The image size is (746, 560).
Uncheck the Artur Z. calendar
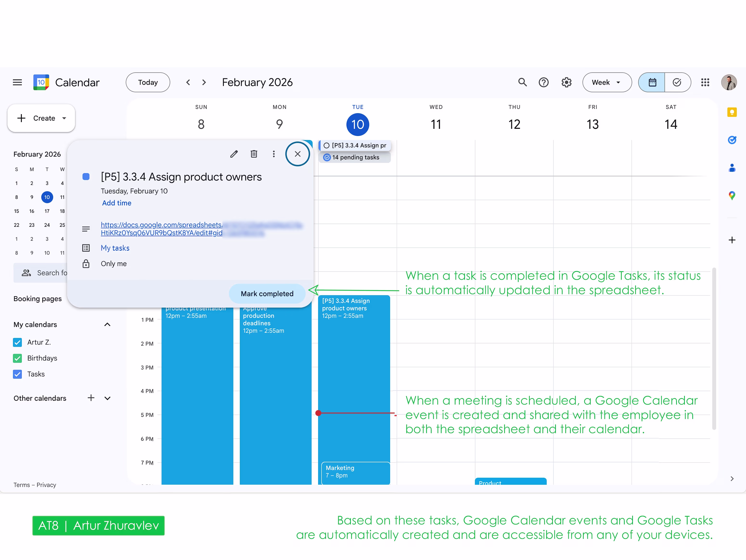click(x=18, y=342)
